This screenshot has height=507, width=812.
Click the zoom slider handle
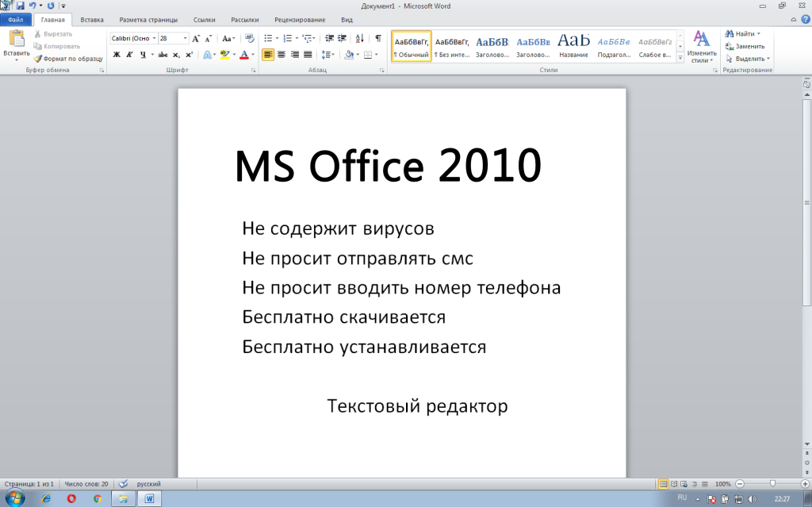click(x=772, y=484)
